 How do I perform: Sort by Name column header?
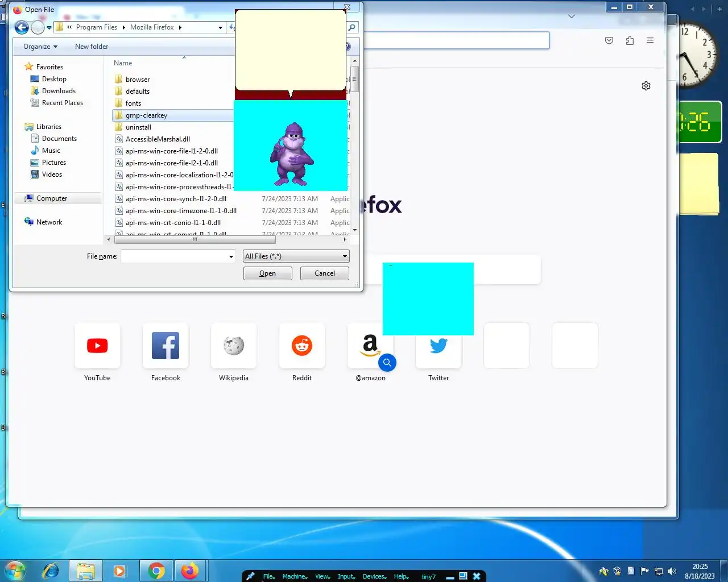coord(123,63)
